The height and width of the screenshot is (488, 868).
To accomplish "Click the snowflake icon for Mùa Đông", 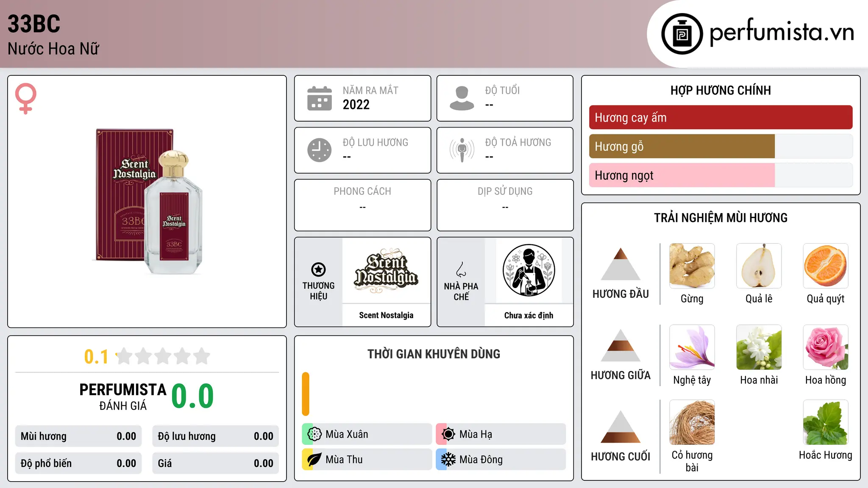I will click(x=448, y=460).
